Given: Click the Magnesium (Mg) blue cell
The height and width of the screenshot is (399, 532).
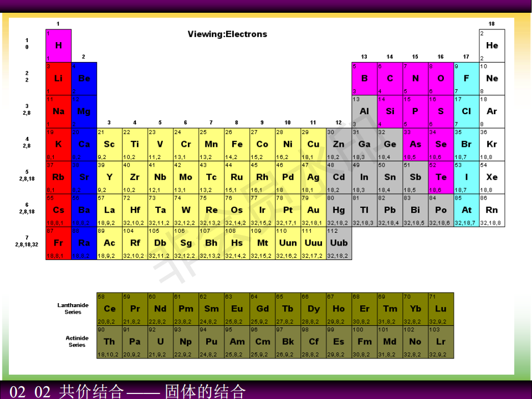Looking at the screenshot, I should click(84, 111).
